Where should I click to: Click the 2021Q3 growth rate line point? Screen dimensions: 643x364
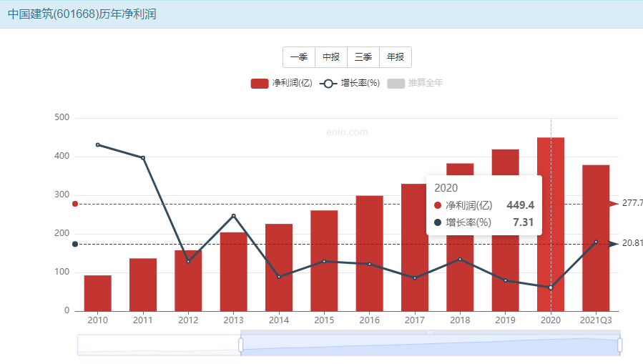[596, 242]
